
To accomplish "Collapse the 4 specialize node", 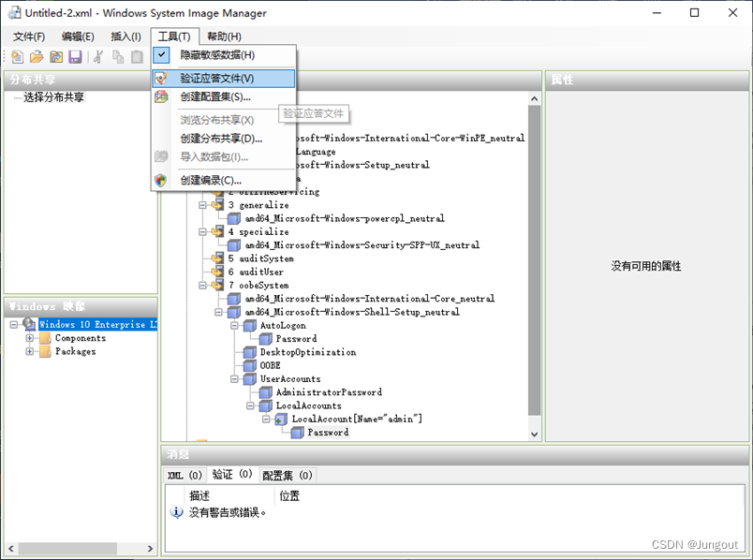I will pos(202,232).
